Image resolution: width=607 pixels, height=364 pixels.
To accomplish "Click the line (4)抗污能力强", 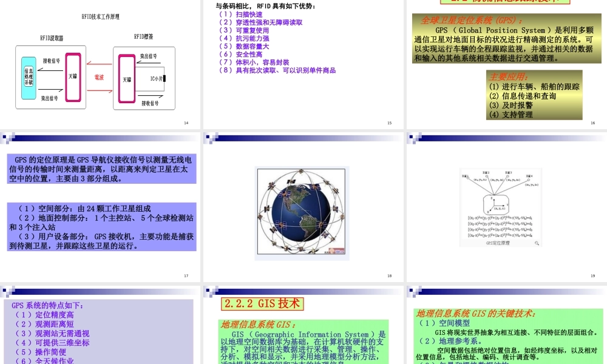I will (x=244, y=38).
